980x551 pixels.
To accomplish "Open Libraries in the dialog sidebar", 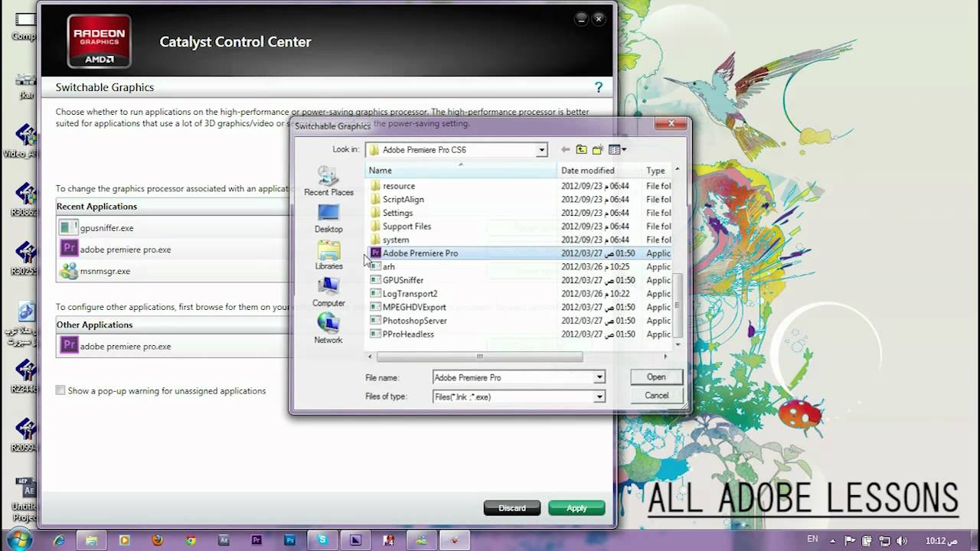I will point(328,256).
